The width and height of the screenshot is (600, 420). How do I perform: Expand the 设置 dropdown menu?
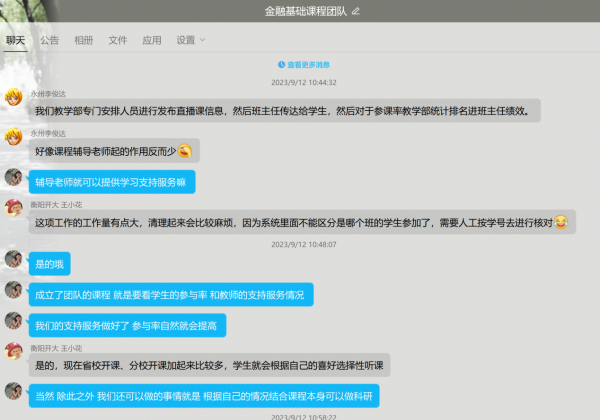[x=190, y=40]
